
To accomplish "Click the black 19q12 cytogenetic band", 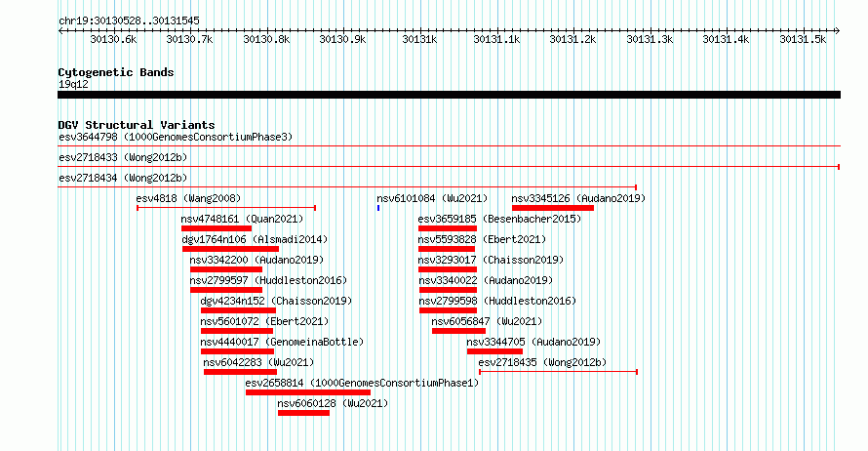I will coord(449,95).
